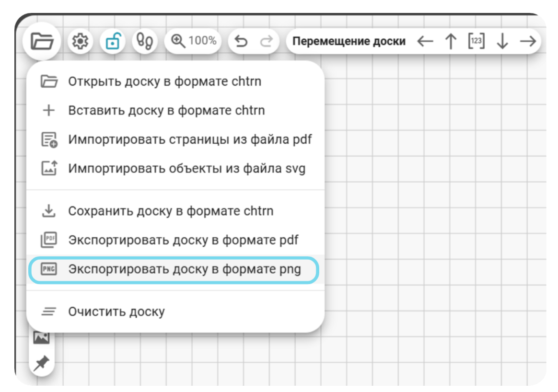Click the footprints icon in toolbar

(145, 41)
